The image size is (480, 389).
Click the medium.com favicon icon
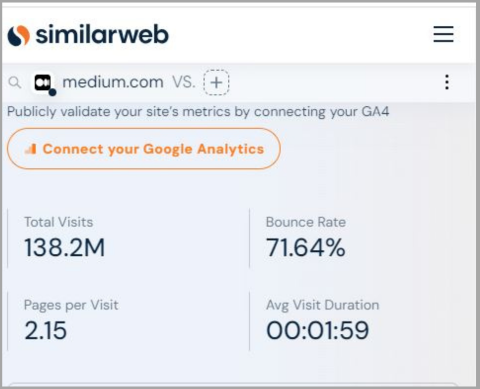click(44, 83)
